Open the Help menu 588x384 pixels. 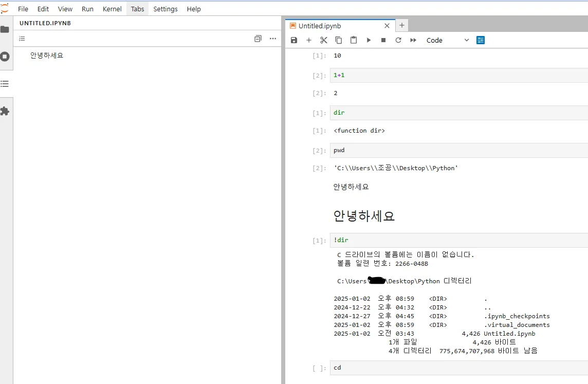(194, 9)
